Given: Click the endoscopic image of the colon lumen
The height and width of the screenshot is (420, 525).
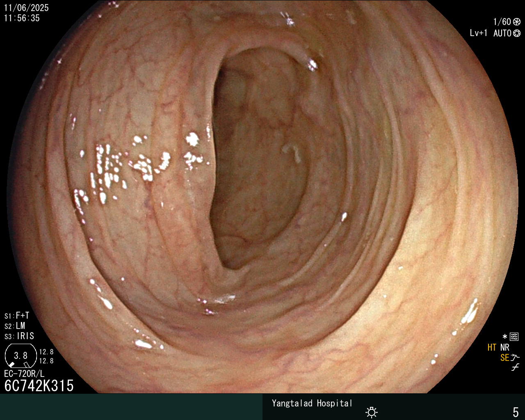Looking at the screenshot, I should click(x=262, y=197).
